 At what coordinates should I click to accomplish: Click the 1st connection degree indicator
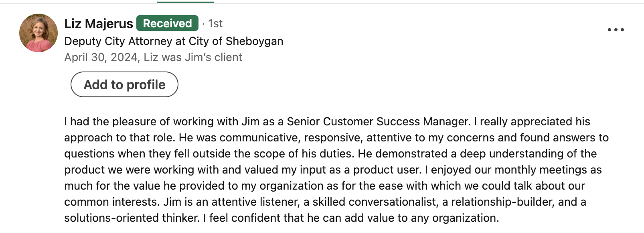215,24
